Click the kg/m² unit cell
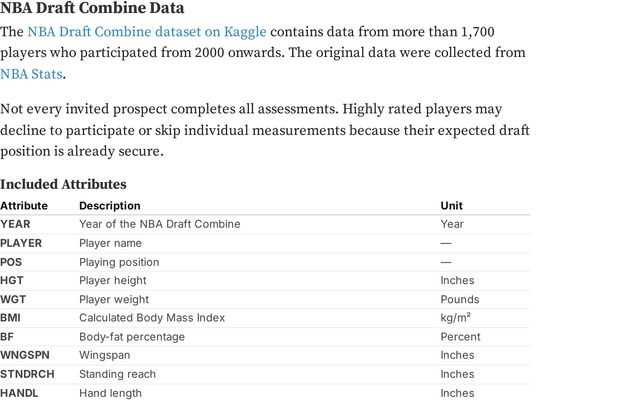The height and width of the screenshot is (400, 640). tap(456, 318)
